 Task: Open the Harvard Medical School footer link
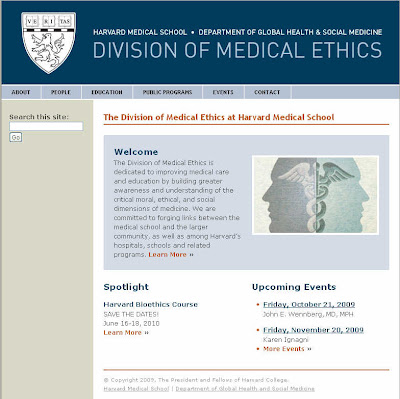(136, 389)
